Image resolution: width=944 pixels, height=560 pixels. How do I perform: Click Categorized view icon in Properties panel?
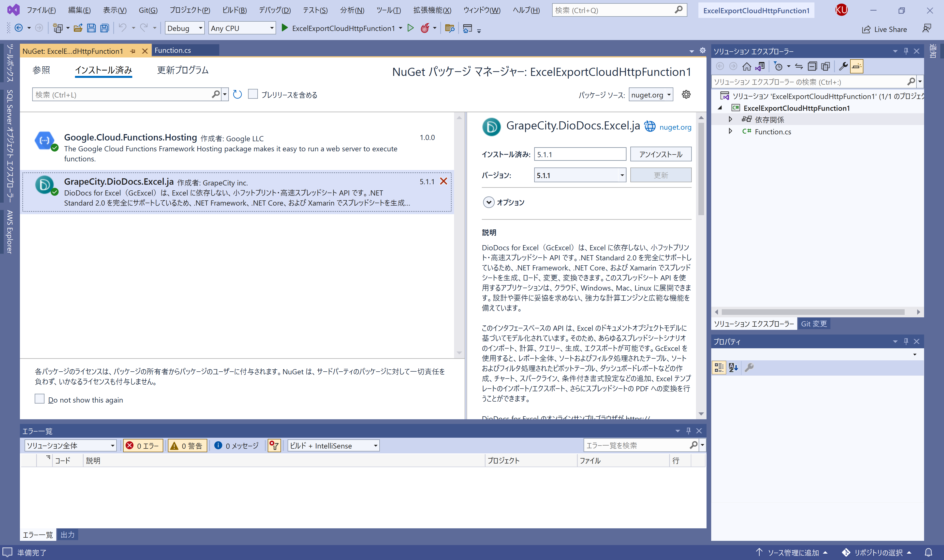[x=719, y=367]
